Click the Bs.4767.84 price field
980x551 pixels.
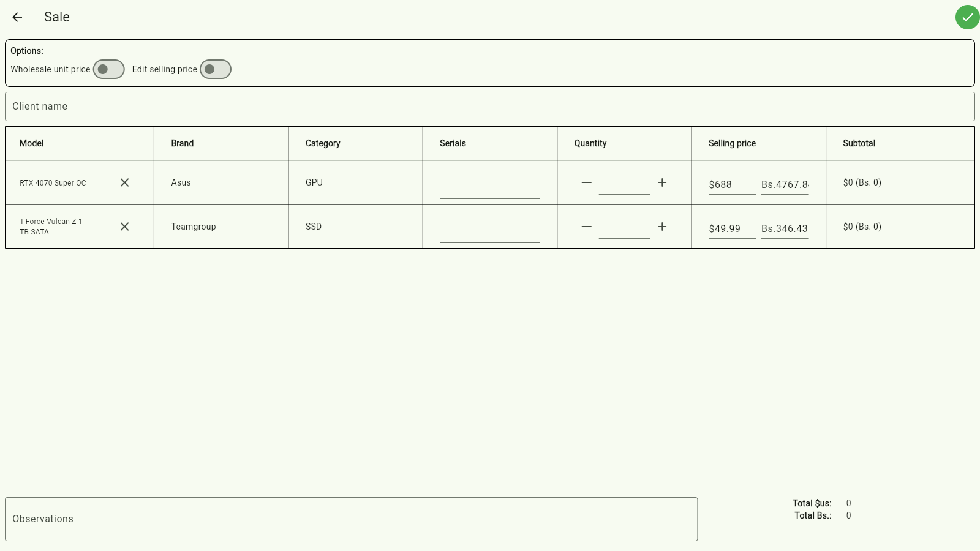click(x=785, y=184)
